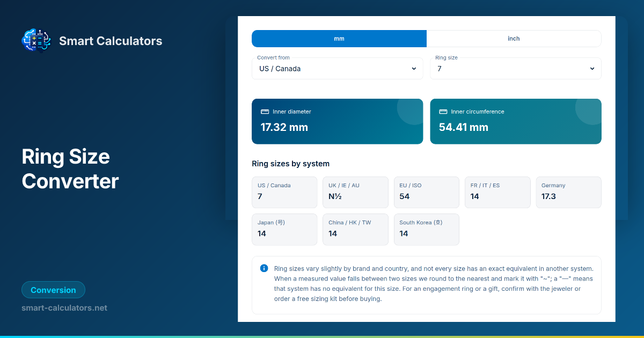
Task: Click the EU / ISO size 54 card
Action: pos(427,192)
